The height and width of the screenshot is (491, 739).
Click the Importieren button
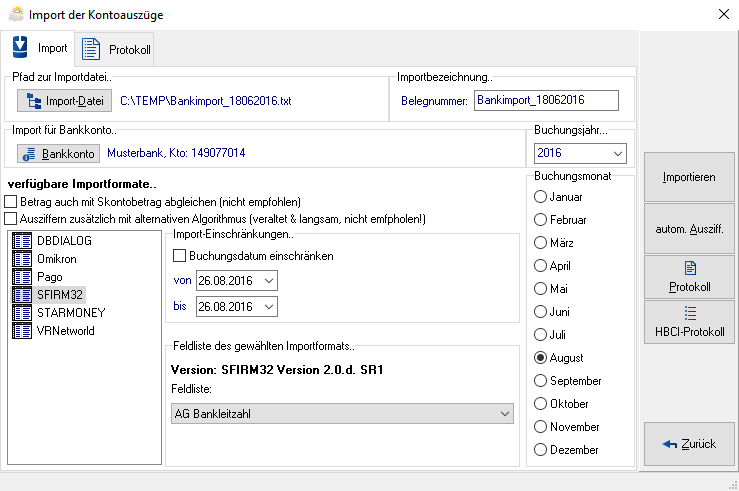pyautogui.click(x=689, y=177)
